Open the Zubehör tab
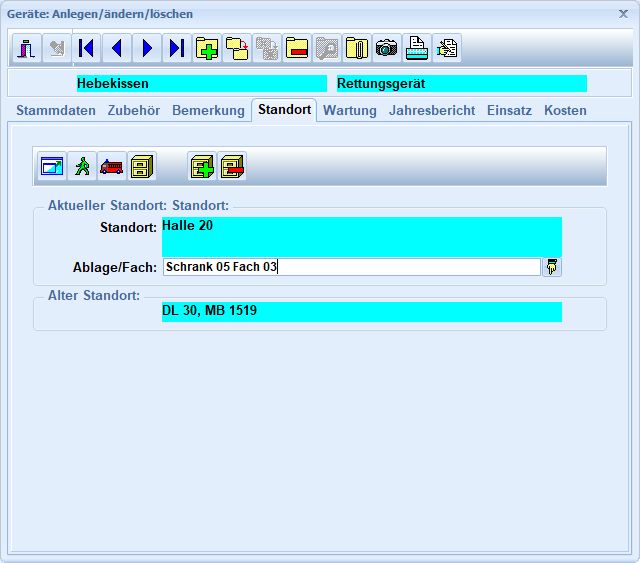This screenshot has width=640, height=563. pyautogui.click(x=134, y=110)
